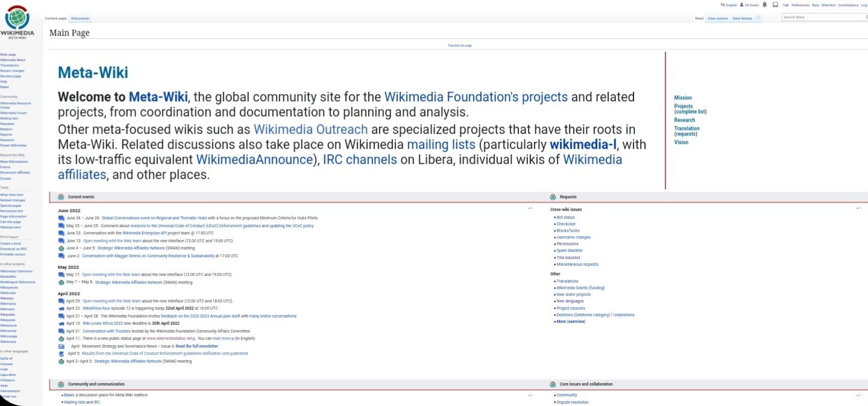Viewport: 868px width, 406px height.
Task: Click the user avatar icon beside CX Zoom
Action: (742, 5)
